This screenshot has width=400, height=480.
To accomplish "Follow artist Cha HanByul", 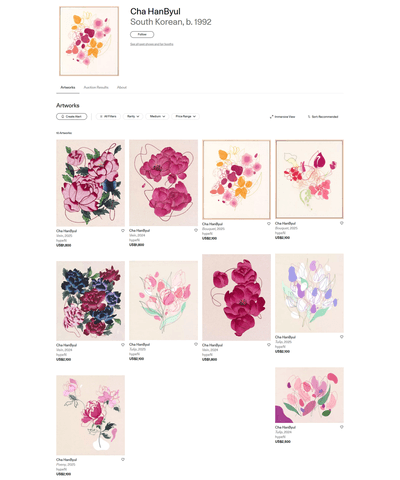I will click(x=142, y=34).
